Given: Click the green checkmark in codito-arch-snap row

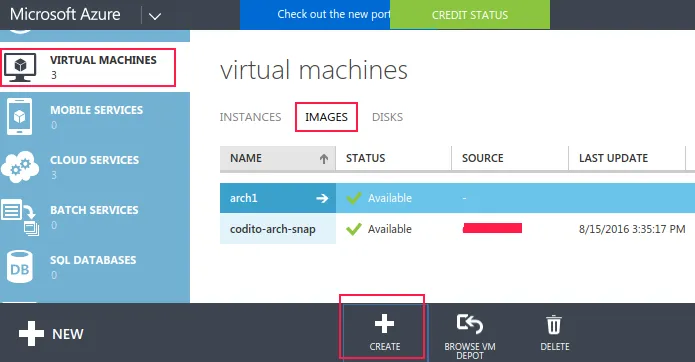Looking at the screenshot, I should (354, 229).
